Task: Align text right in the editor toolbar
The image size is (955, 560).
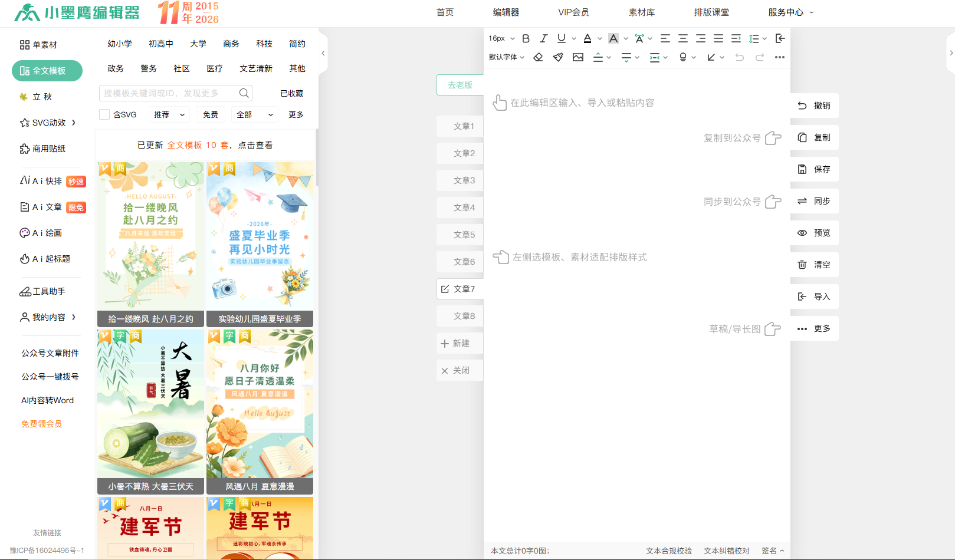Action: [701, 38]
